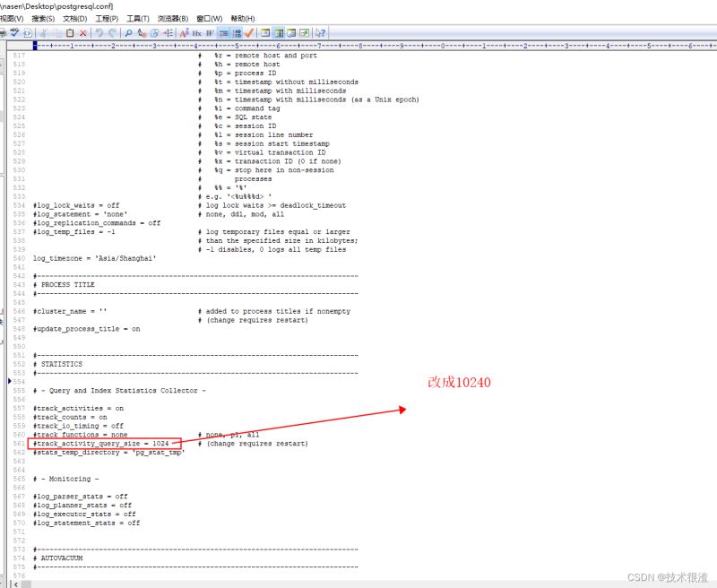Open the Set Font icon
Viewport: 717px width, 588px height.
coord(183,32)
